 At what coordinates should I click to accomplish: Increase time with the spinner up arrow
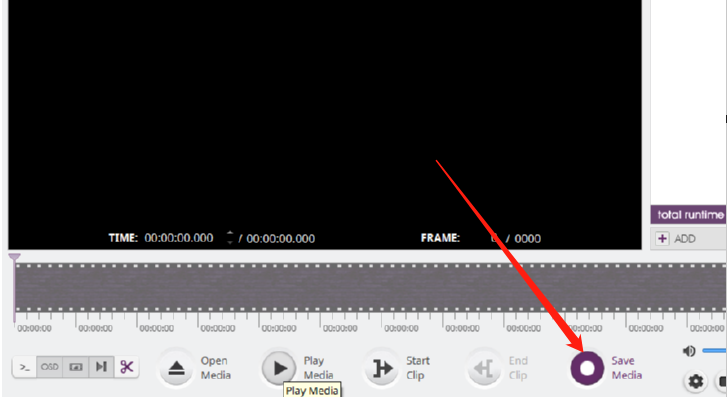point(230,233)
